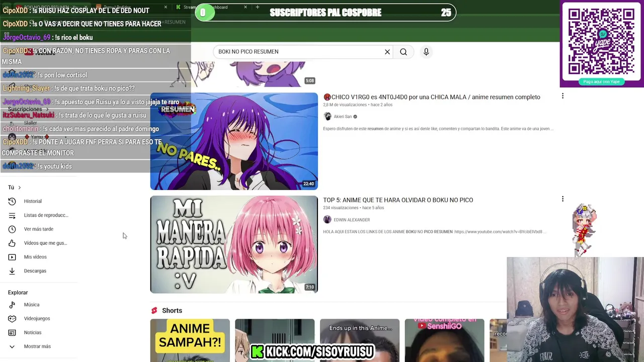Click the EDWIN ALEXANDER channel name
This screenshot has width=644, height=362.
352,220
